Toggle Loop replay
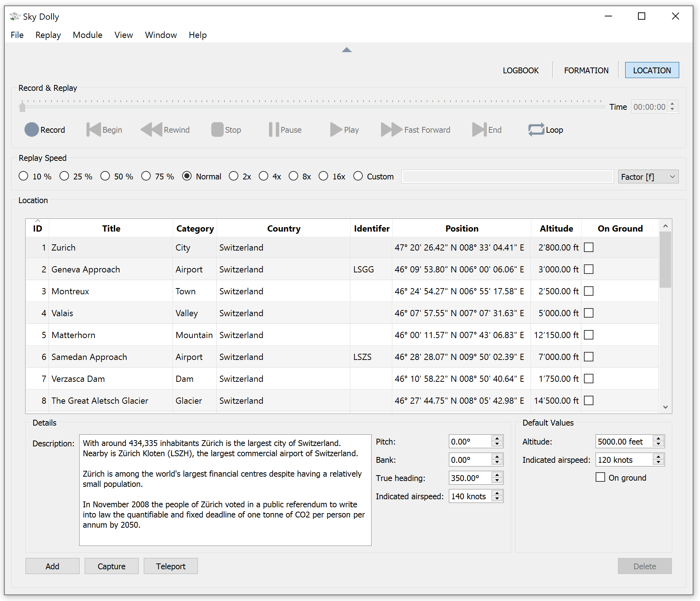The width and height of the screenshot is (700, 601). point(546,130)
